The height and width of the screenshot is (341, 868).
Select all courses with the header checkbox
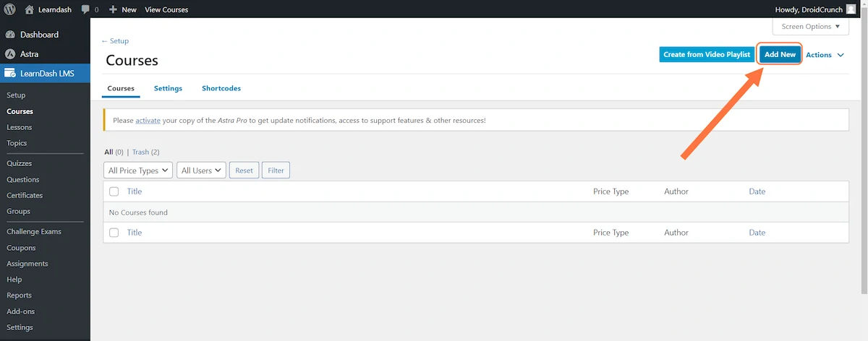coord(114,191)
